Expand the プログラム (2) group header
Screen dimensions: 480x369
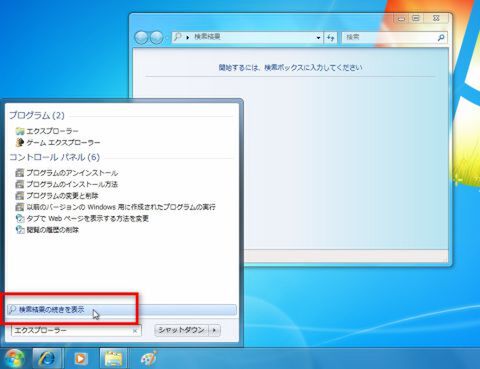coord(37,115)
